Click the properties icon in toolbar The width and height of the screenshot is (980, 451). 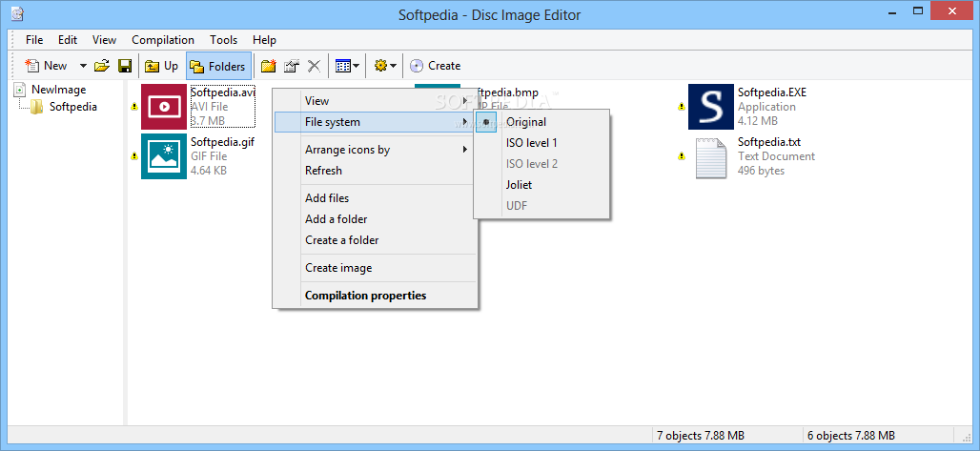coord(292,66)
